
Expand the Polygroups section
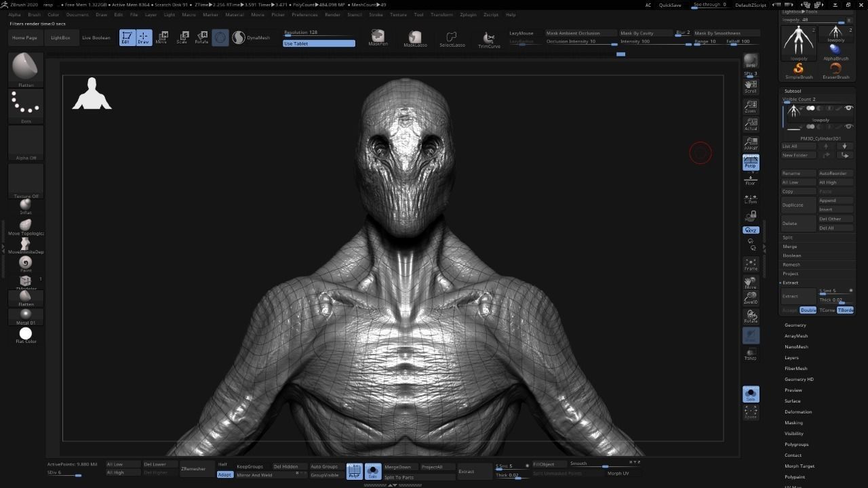(x=796, y=445)
